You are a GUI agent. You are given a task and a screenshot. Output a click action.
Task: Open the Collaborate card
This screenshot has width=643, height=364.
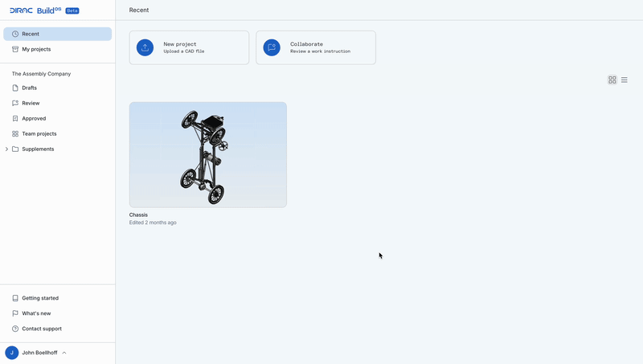point(316,47)
